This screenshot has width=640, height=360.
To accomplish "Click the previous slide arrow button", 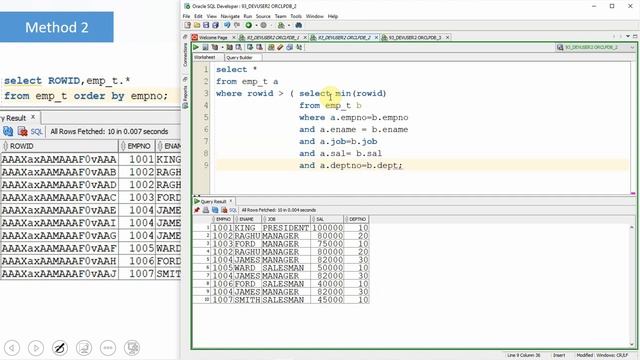I will tap(12, 348).
